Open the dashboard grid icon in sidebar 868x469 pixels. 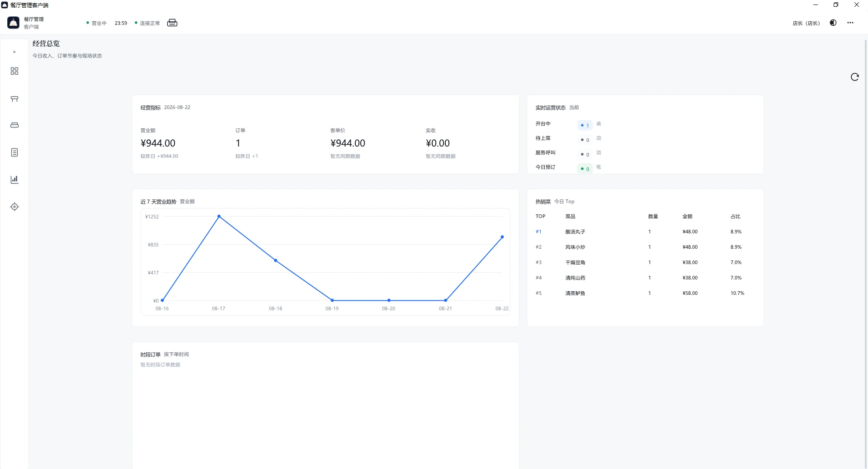click(x=14, y=71)
